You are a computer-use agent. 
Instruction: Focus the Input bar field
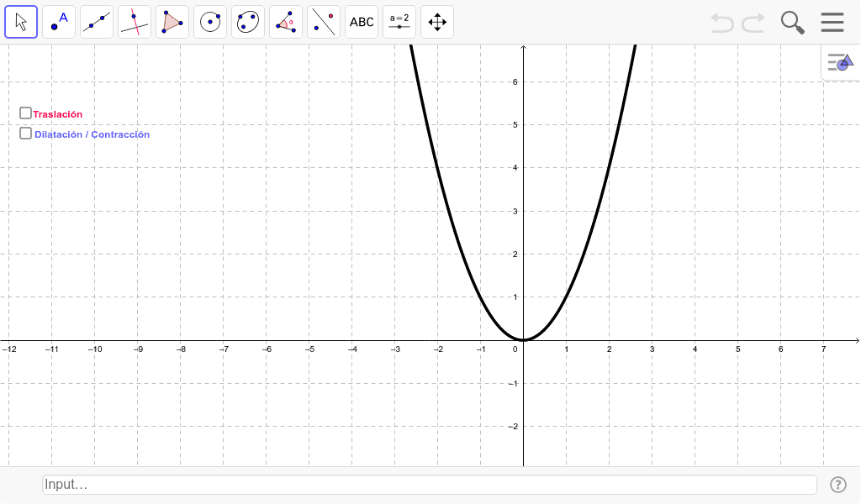pos(430,484)
